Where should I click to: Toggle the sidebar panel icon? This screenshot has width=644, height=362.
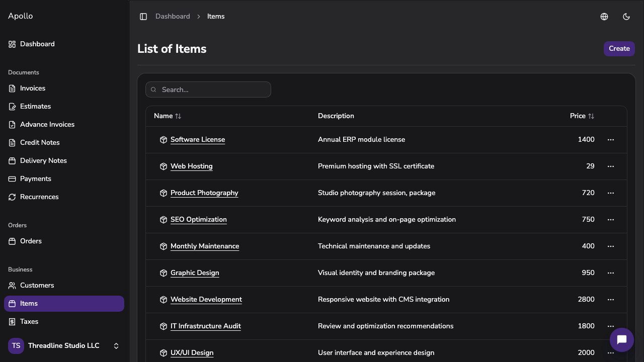[x=143, y=17]
